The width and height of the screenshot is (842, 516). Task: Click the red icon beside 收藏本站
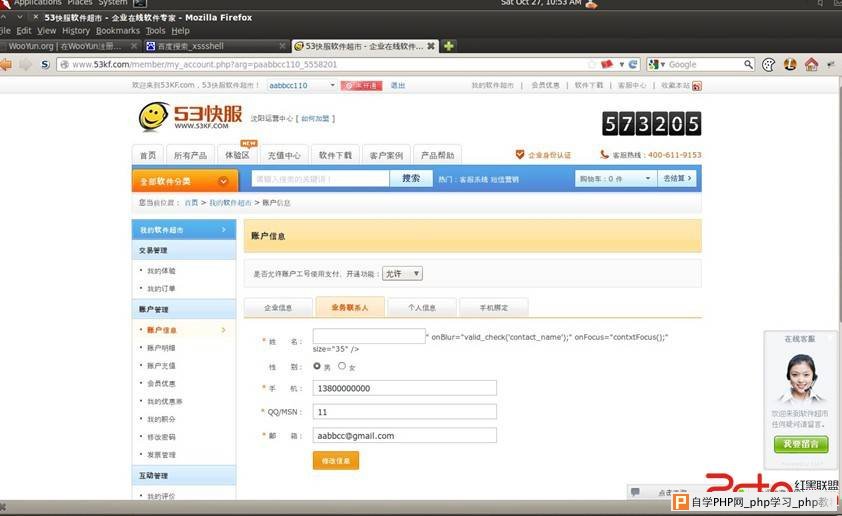tap(696, 86)
